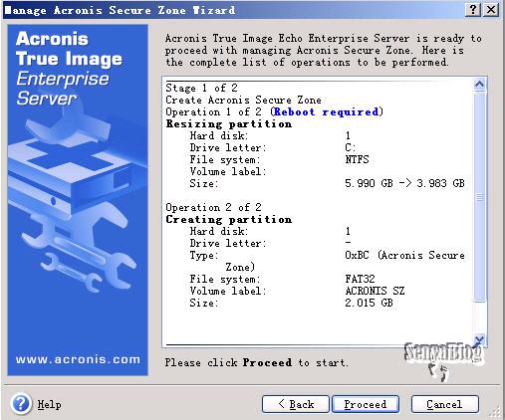The height and width of the screenshot is (420, 505).
Task: Click the blue Help question mark icon
Action: coord(21,404)
